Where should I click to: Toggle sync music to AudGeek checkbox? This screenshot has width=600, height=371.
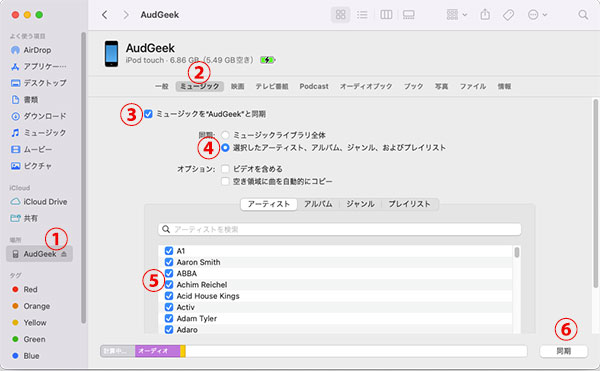click(148, 114)
